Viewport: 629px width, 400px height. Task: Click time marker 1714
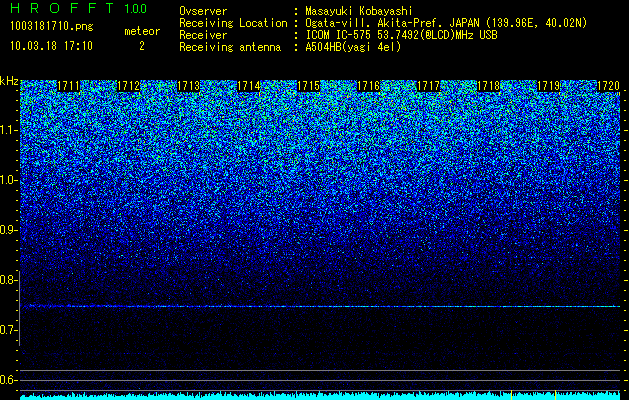(249, 86)
